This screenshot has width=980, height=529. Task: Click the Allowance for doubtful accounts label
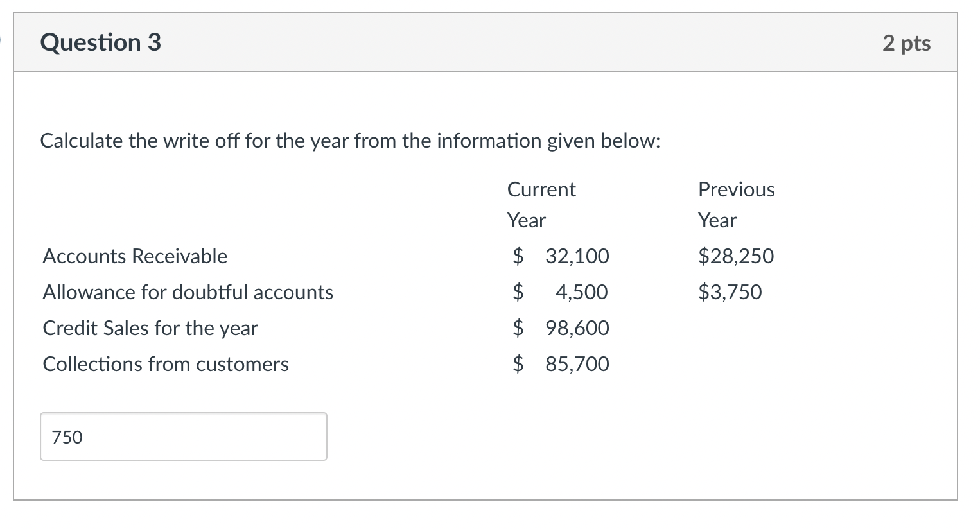(188, 292)
